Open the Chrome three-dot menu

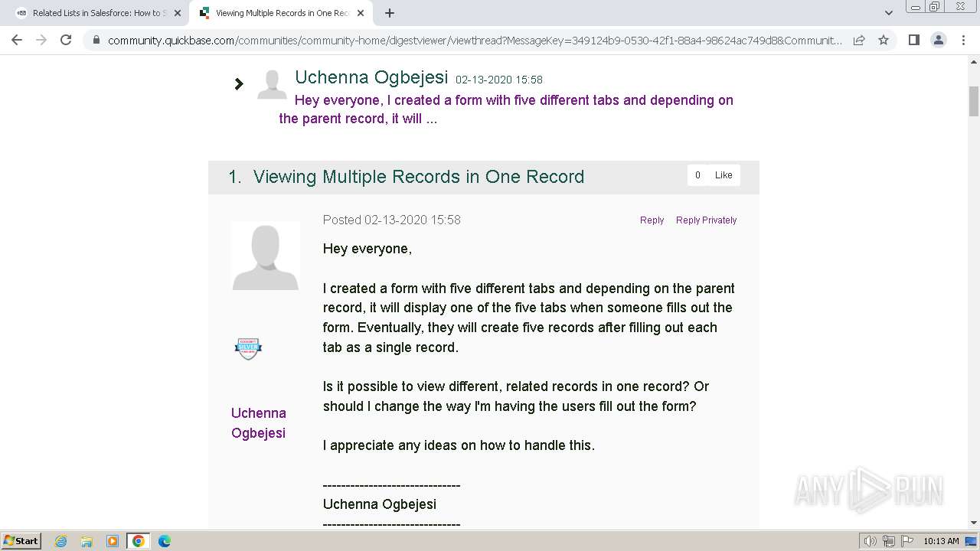(962, 40)
